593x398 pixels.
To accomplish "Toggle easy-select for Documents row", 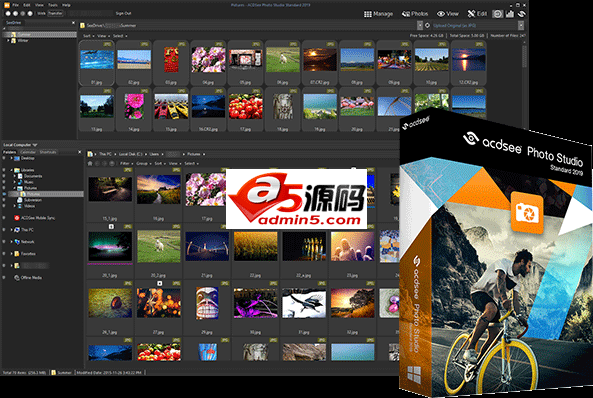I will (4, 176).
